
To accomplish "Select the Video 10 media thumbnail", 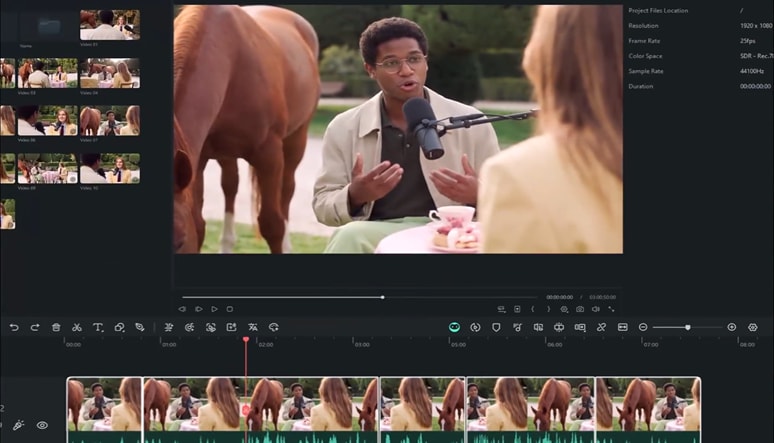I will (110, 168).
